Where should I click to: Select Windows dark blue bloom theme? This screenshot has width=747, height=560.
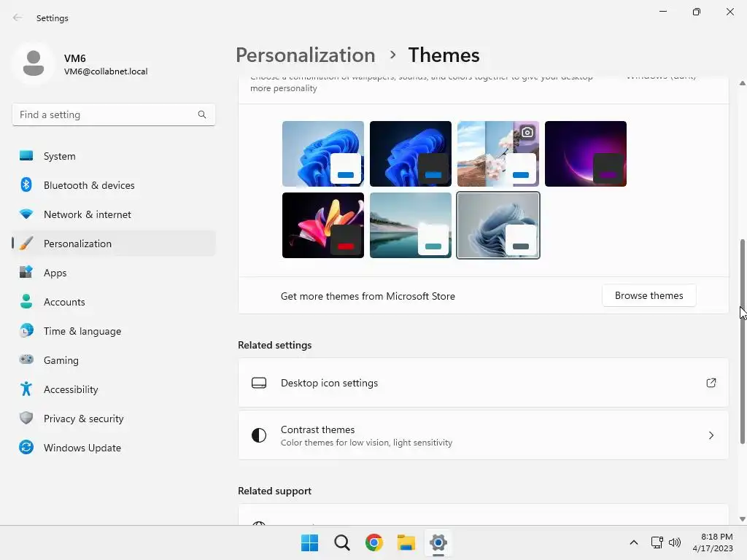click(411, 154)
